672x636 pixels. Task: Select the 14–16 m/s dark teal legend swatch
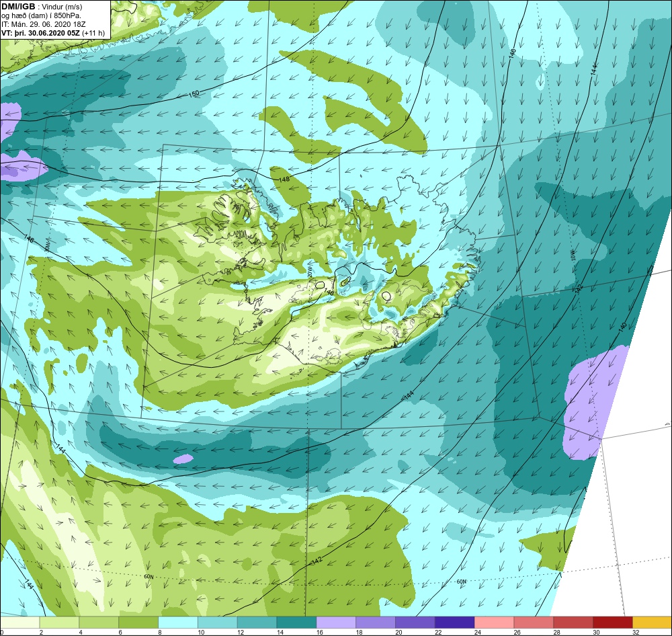tap(296, 623)
